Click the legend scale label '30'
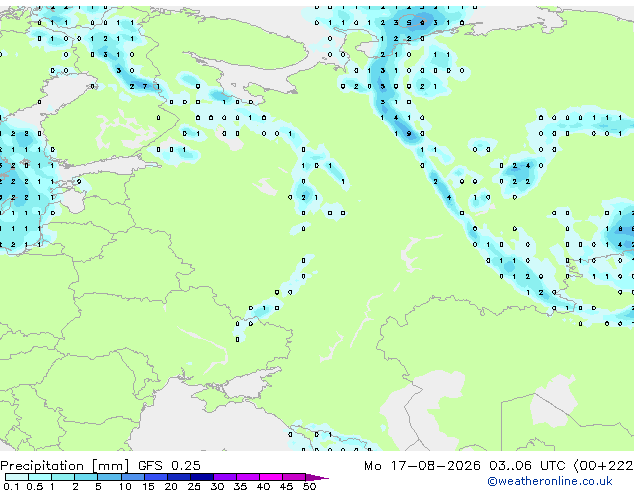The height and width of the screenshot is (490, 634). click(217, 486)
